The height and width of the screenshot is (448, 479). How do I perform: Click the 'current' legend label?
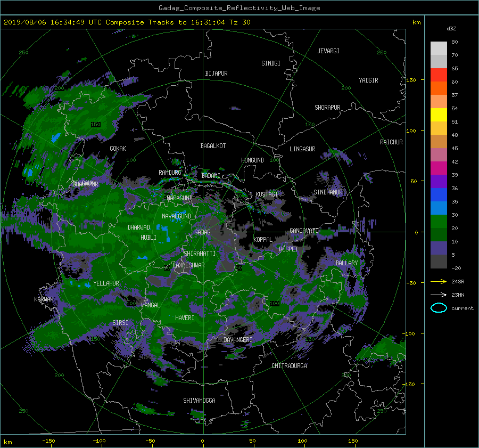pyautogui.click(x=462, y=308)
